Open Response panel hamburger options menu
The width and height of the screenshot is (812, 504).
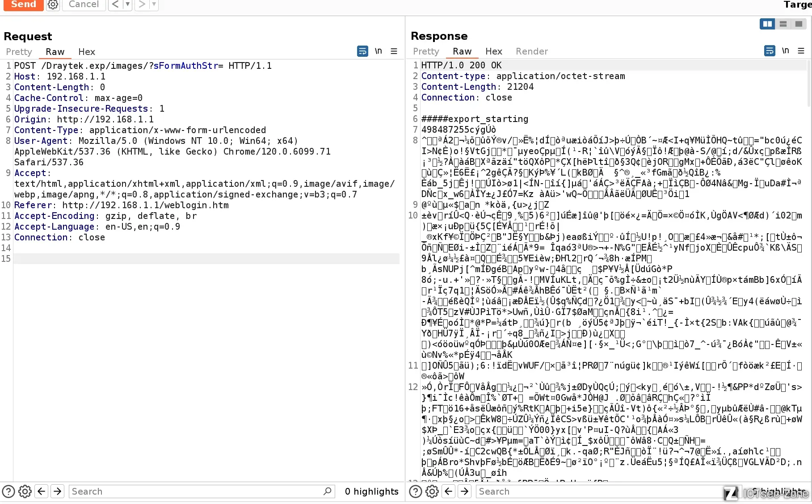point(801,51)
